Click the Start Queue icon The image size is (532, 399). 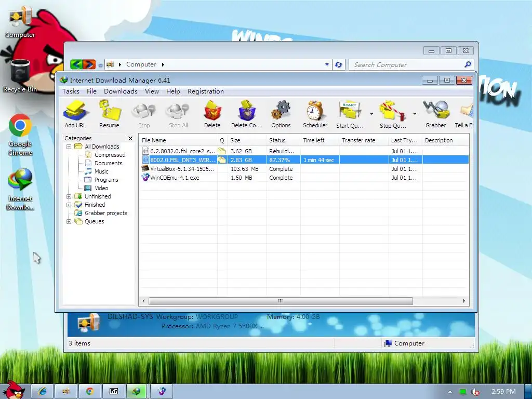click(350, 114)
